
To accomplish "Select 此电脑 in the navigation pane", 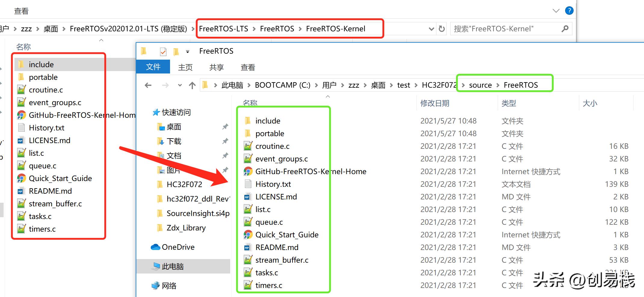I will 173,266.
